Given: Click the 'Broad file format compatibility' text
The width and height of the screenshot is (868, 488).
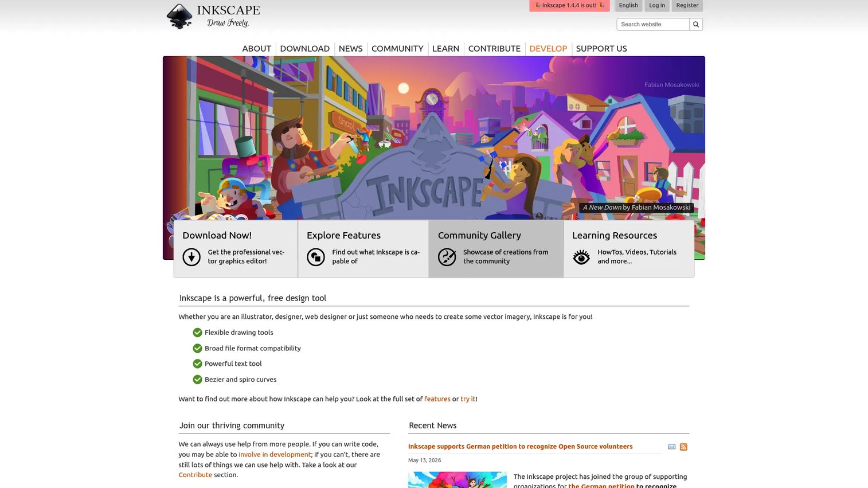Looking at the screenshot, I should click(253, 348).
